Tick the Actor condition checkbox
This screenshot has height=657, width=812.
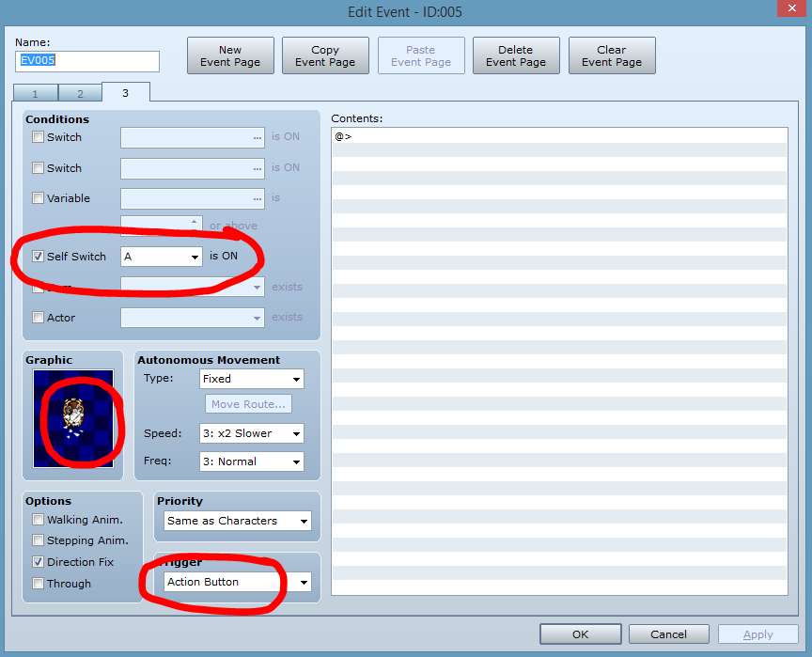point(39,318)
